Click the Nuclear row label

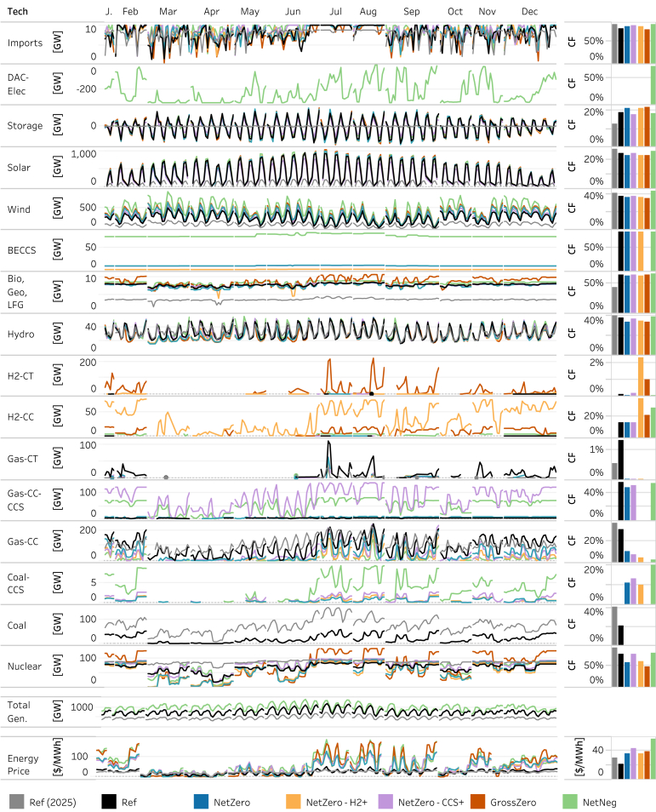25,666
